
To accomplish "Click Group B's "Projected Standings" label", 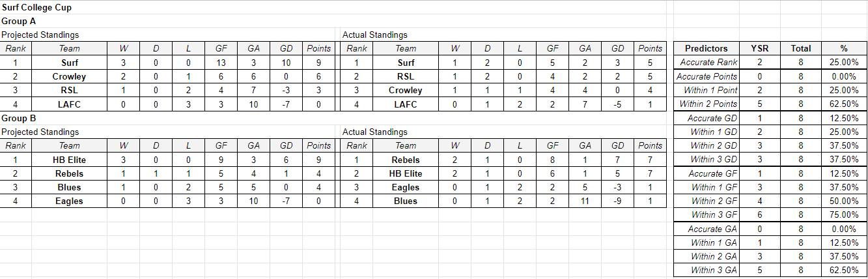I will (x=40, y=132).
